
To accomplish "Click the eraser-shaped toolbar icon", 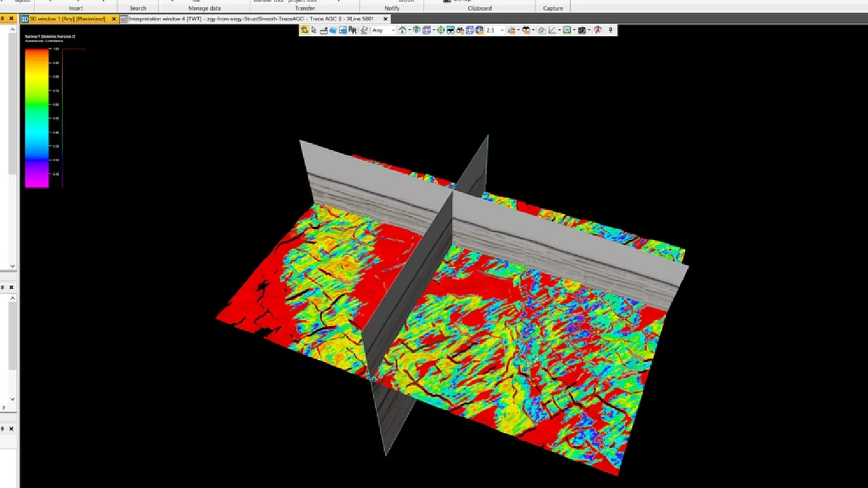I will point(542,30).
